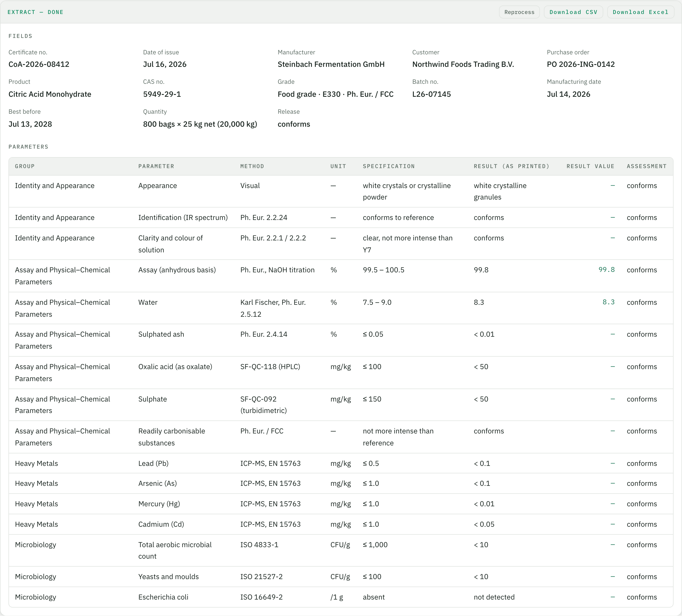Select the Mercury (Hg) parameter
This screenshot has height=616, width=682.
(159, 504)
